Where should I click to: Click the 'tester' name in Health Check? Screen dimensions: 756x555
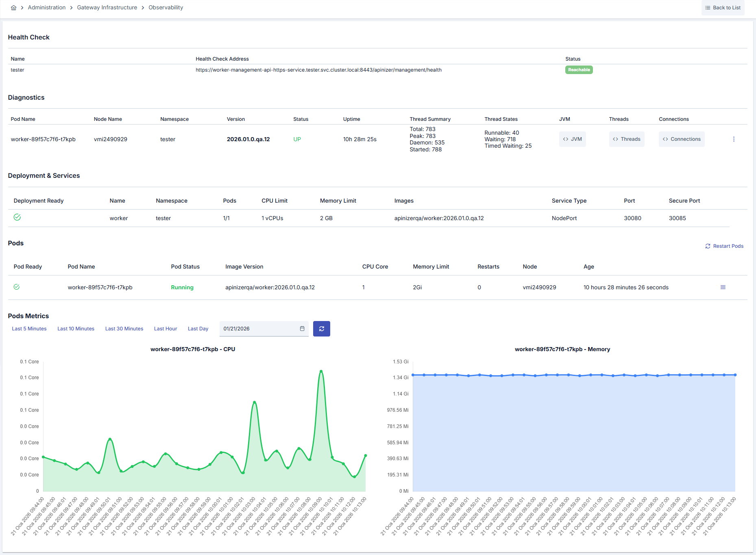(x=17, y=70)
